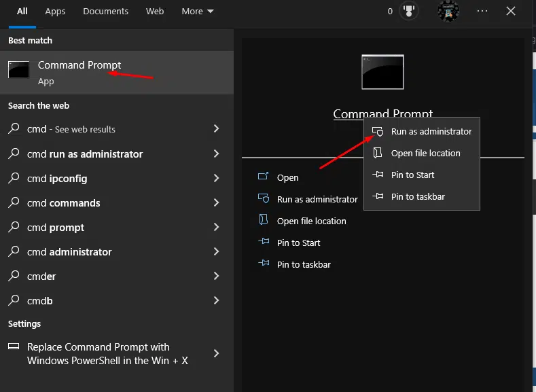536x392 pixels.
Task: Open the More dropdown
Action: (x=198, y=12)
